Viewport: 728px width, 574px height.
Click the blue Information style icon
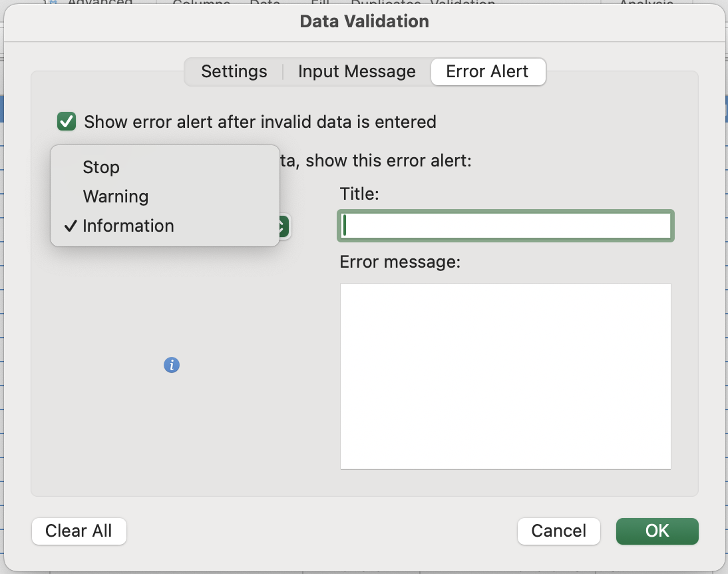coord(172,365)
